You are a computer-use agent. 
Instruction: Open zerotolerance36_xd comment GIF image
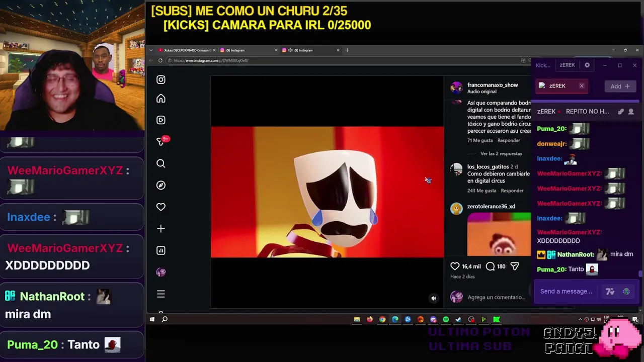point(499,234)
